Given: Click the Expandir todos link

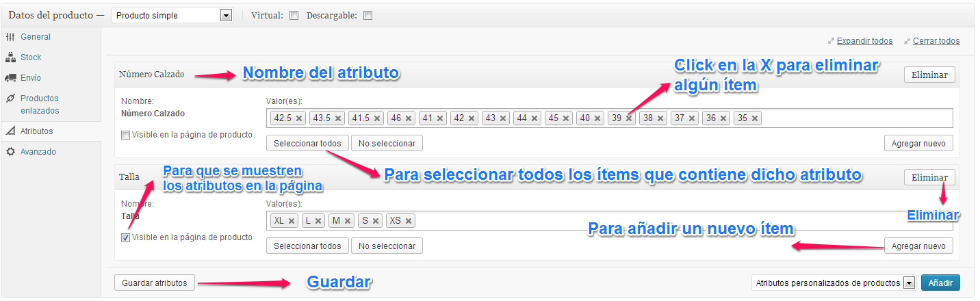Looking at the screenshot, I should click(x=864, y=41).
